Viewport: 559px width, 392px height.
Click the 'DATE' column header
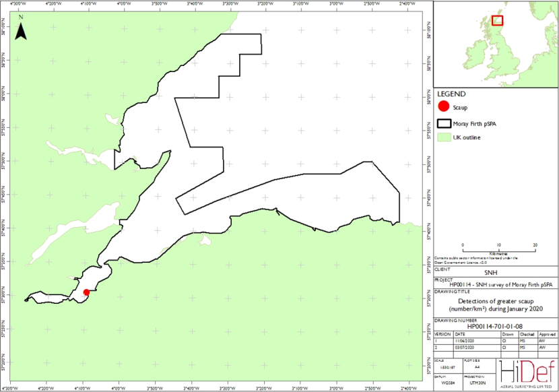(460, 335)
